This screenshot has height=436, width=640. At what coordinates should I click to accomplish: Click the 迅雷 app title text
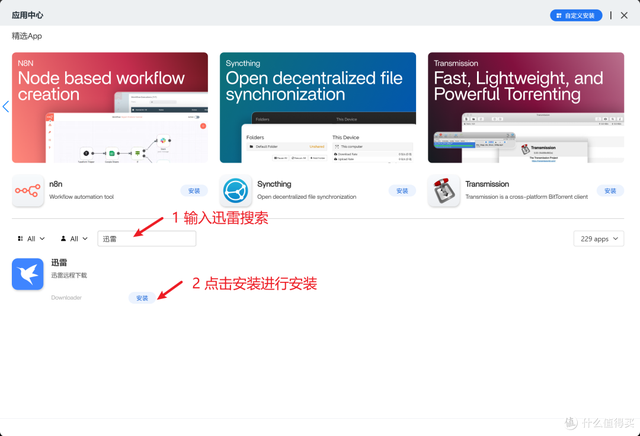tap(59, 262)
